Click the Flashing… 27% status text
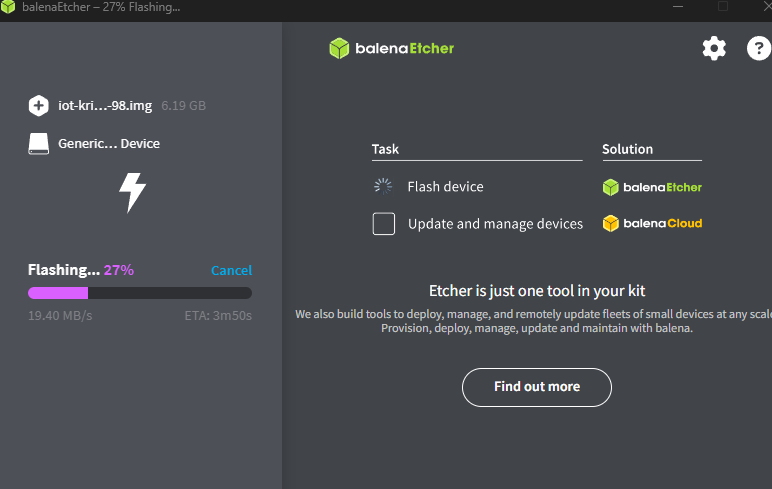The height and width of the screenshot is (489, 772). (x=81, y=270)
